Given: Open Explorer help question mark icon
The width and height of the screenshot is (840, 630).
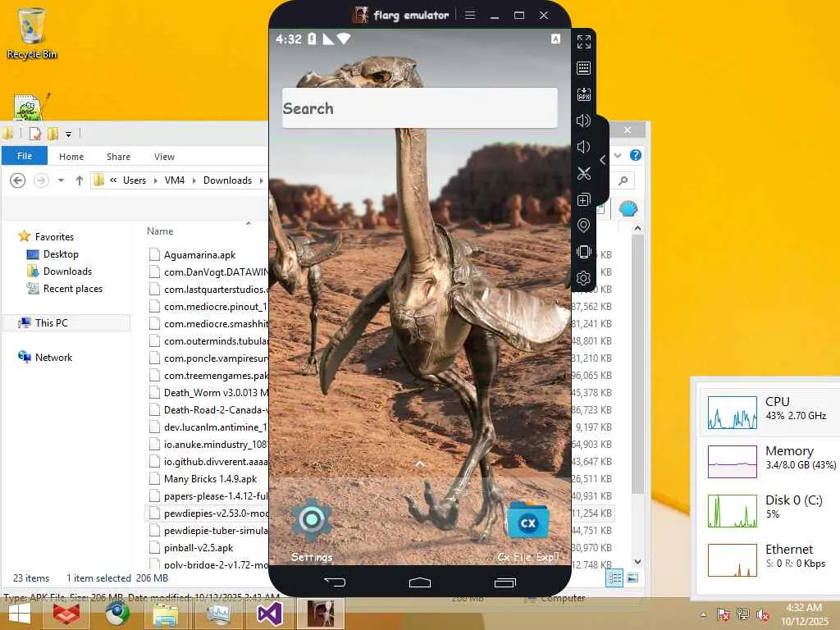Looking at the screenshot, I should click(636, 155).
